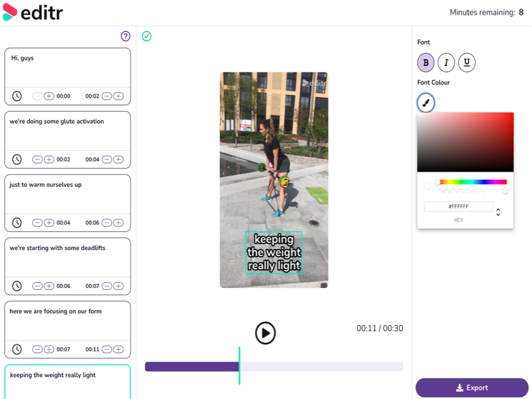
Task: Increase end time 00:07 of deadlifts caption
Action: coord(118,286)
